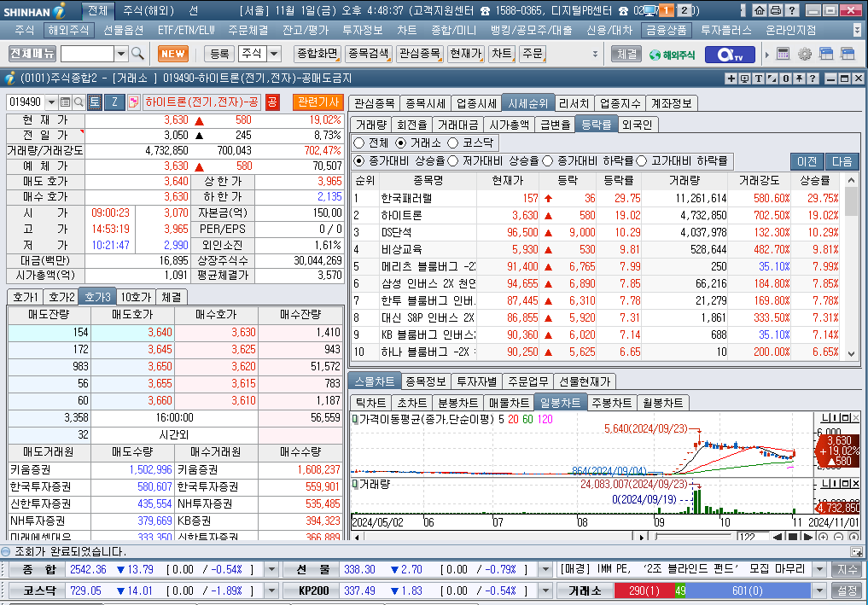The image size is (868, 605).
Task: Open the 해외주식 top menu
Action: (x=68, y=30)
